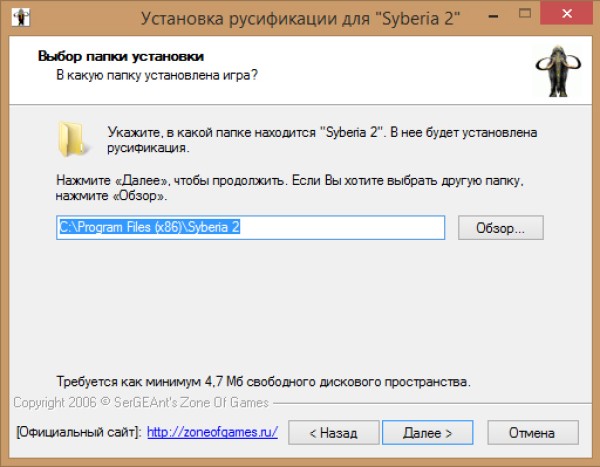Minimize the installer window
Viewport: 600px width, 467px height.
[494, 16]
